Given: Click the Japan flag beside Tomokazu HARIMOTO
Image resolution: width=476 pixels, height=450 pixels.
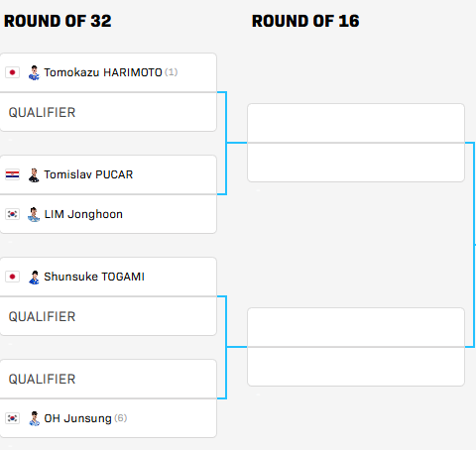Looking at the screenshot, I should [12, 72].
